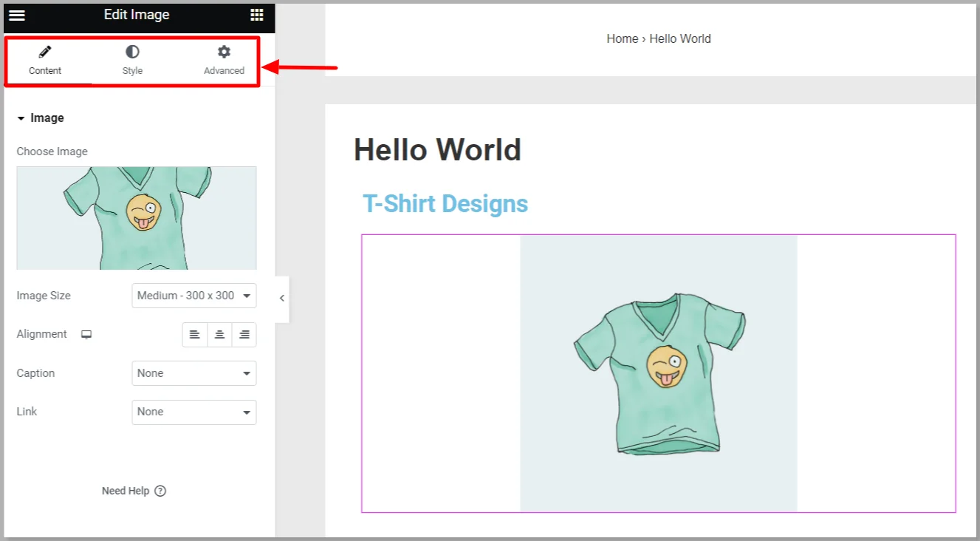Open the Caption dropdown
The width and height of the screenshot is (980, 541).
coord(194,373)
